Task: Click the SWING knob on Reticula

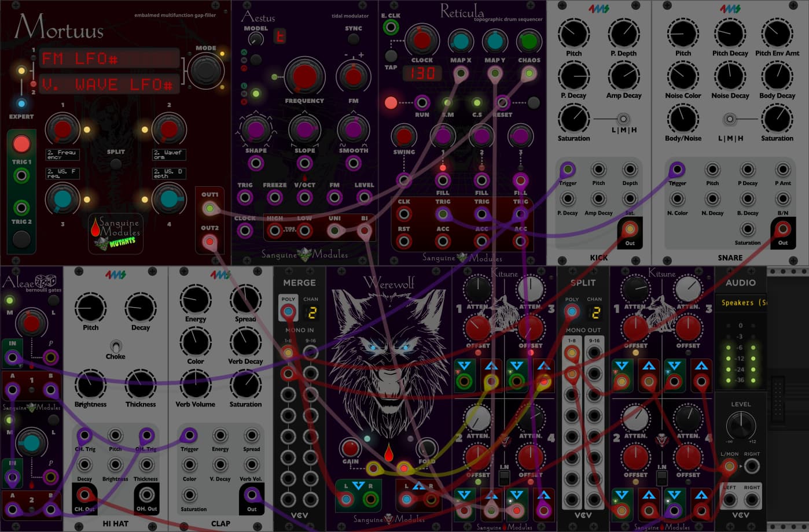Action: [x=404, y=136]
